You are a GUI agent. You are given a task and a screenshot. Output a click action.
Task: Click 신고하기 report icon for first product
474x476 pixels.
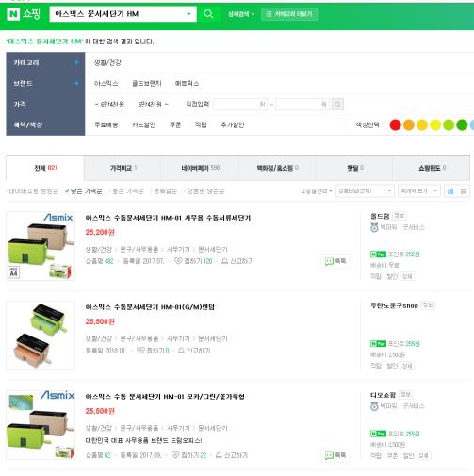(237, 261)
